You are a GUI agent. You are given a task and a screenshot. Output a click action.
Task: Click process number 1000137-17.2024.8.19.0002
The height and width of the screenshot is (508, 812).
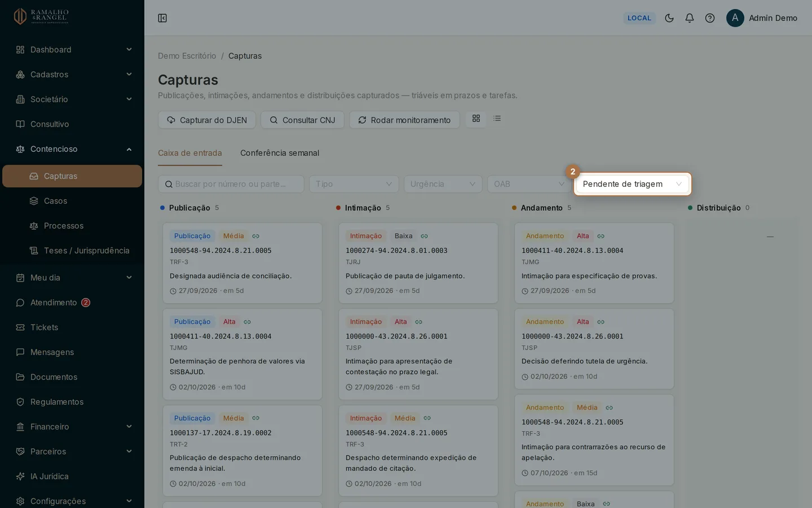point(220,433)
